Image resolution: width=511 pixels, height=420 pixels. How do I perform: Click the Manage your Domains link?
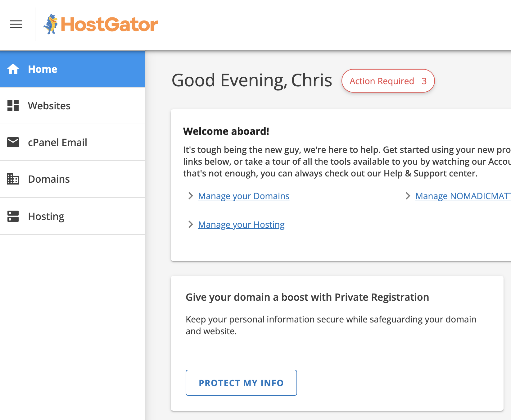coord(243,196)
